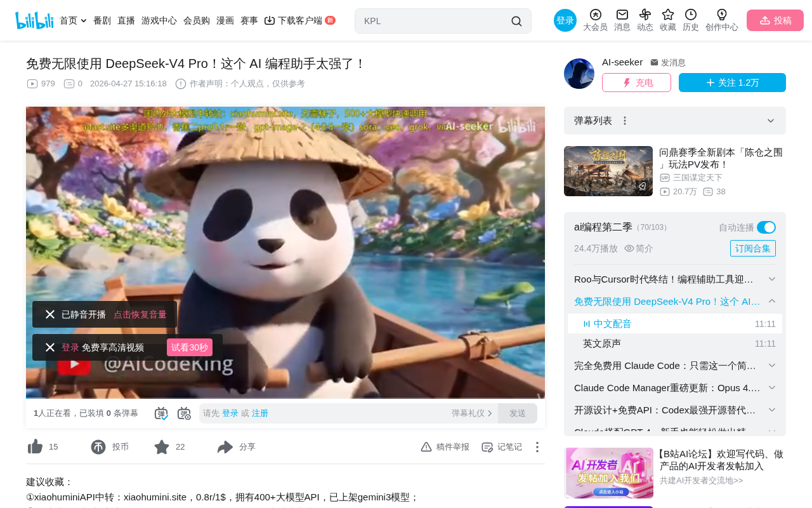
Task: Dismiss the 登录免费享高清视频 notice
Action: point(50,347)
